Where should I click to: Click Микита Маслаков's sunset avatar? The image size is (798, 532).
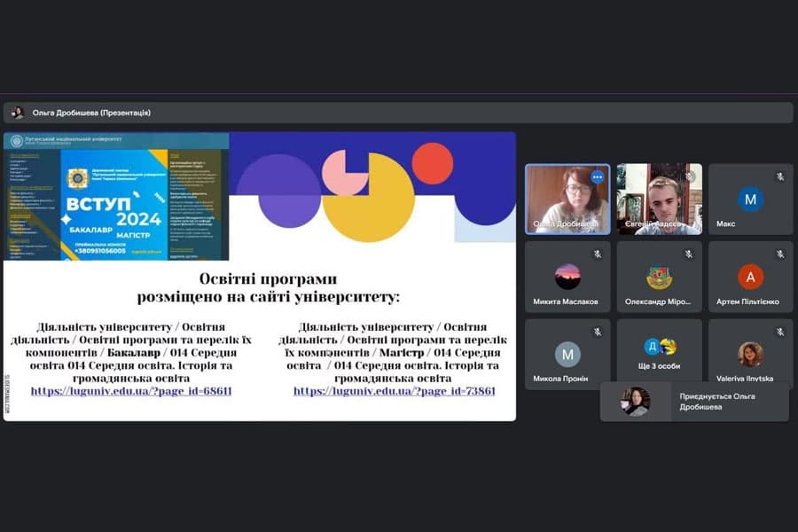tap(567, 277)
